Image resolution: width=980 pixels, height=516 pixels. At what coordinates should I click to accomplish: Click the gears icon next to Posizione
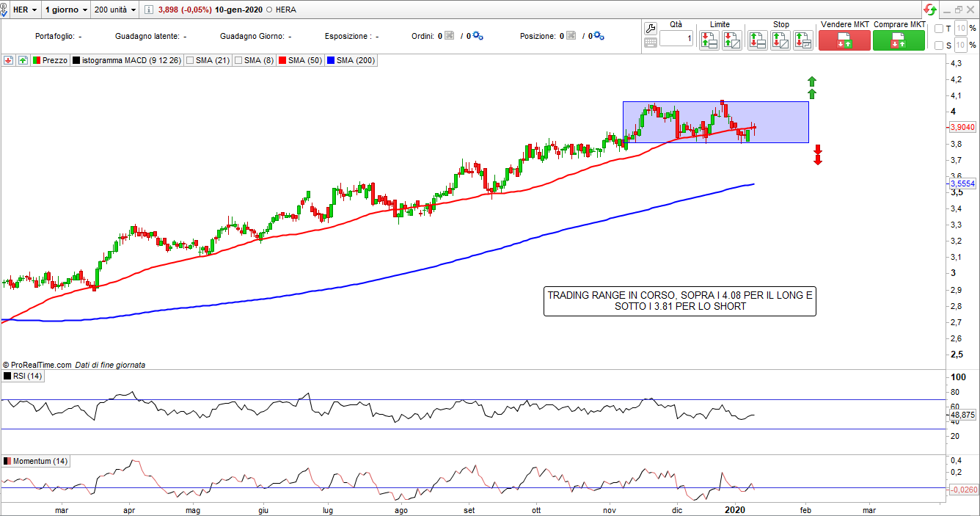point(598,36)
